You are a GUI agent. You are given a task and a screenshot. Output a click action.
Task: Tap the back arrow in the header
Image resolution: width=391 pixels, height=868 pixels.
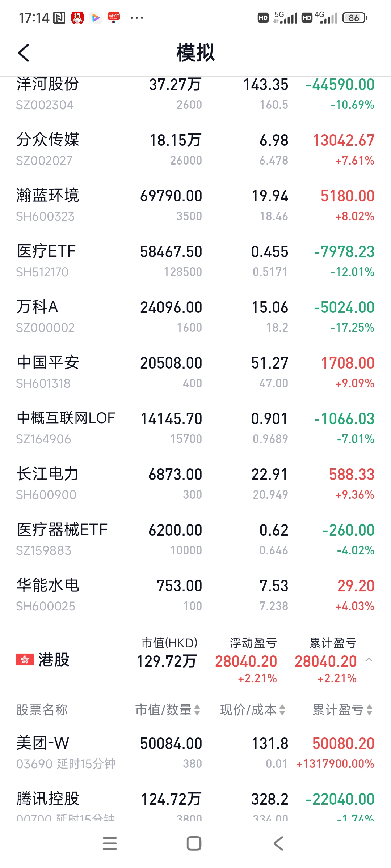(24, 53)
